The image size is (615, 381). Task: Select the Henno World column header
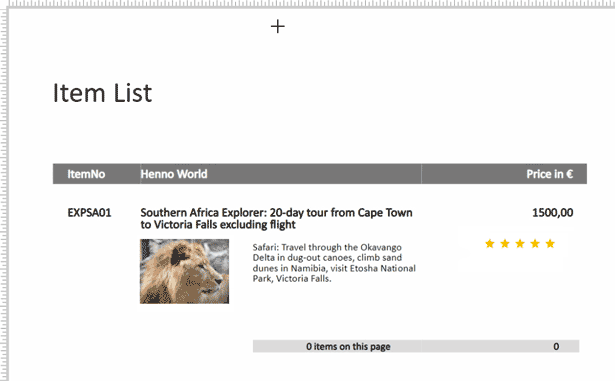(174, 174)
